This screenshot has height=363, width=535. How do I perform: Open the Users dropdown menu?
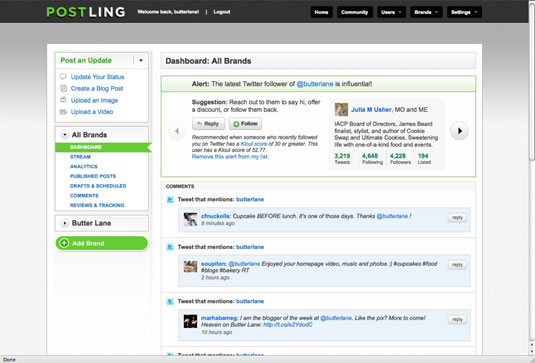(x=391, y=12)
